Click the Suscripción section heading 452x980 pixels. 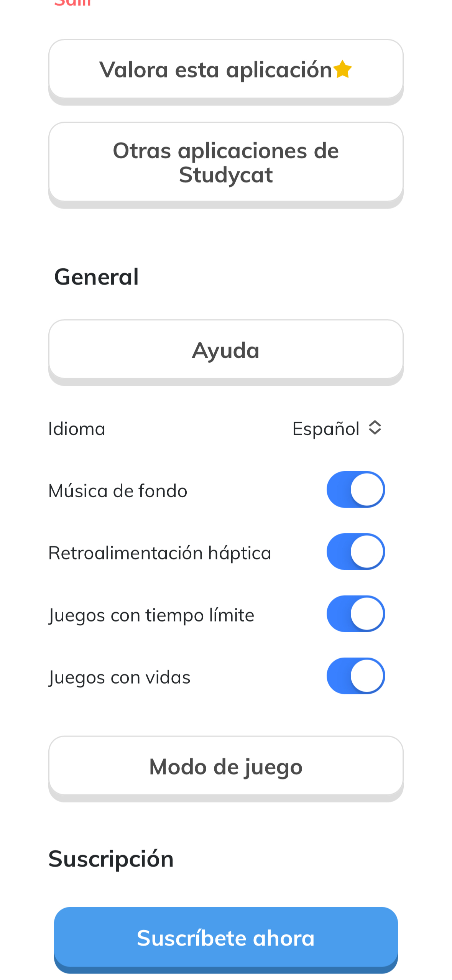111,858
